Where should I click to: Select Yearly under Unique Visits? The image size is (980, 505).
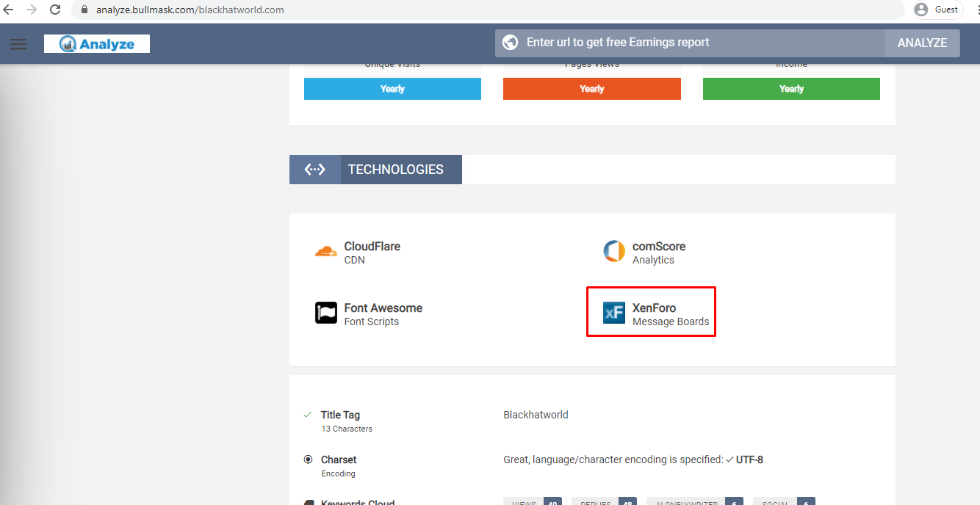392,89
